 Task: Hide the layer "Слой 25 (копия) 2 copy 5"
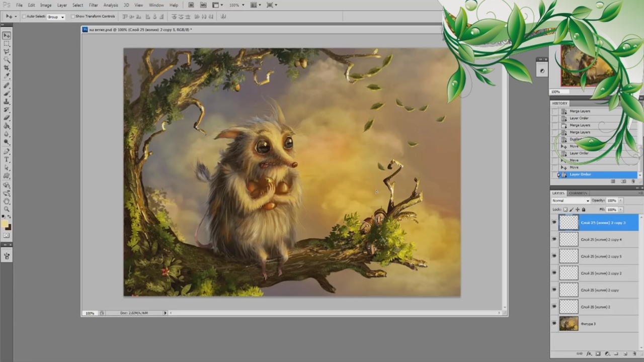point(554,256)
